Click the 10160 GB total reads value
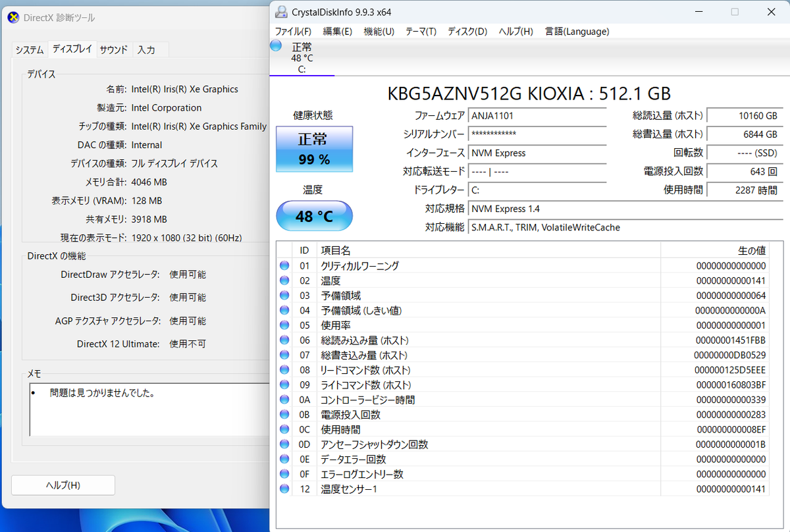The height and width of the screenshot is (532, 790). pyautogui.click(x=745, y=116)
